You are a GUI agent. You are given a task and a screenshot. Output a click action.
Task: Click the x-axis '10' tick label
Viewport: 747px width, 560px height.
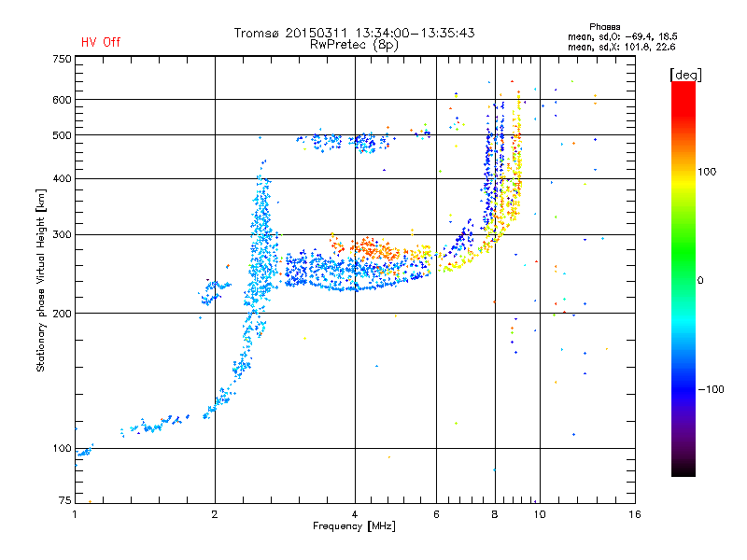[540, 514]
